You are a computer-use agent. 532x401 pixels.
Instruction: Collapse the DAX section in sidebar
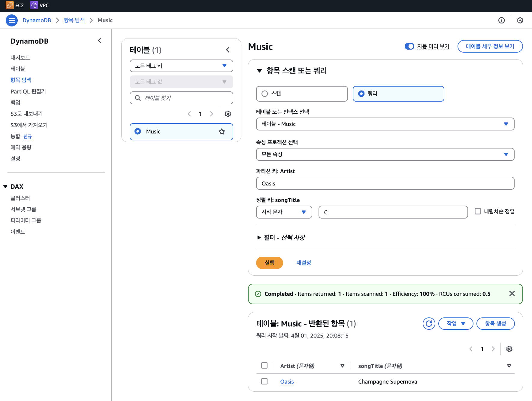pos(5,187)
